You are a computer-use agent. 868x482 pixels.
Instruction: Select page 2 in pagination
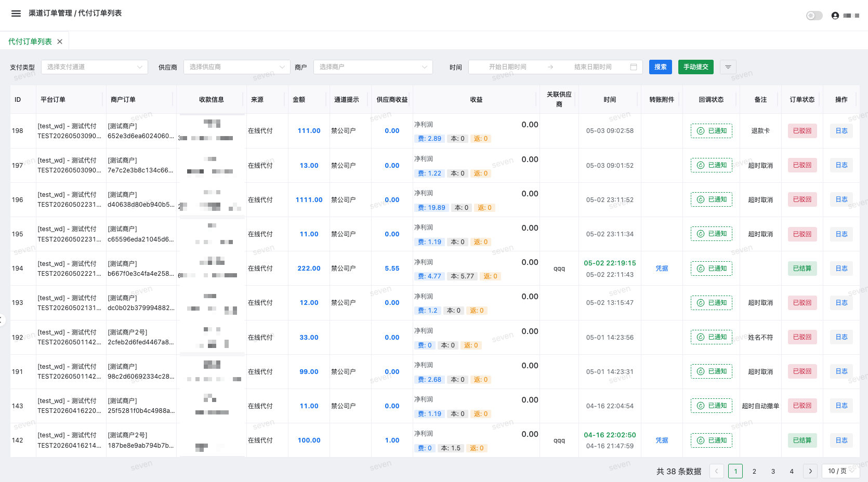754,471
